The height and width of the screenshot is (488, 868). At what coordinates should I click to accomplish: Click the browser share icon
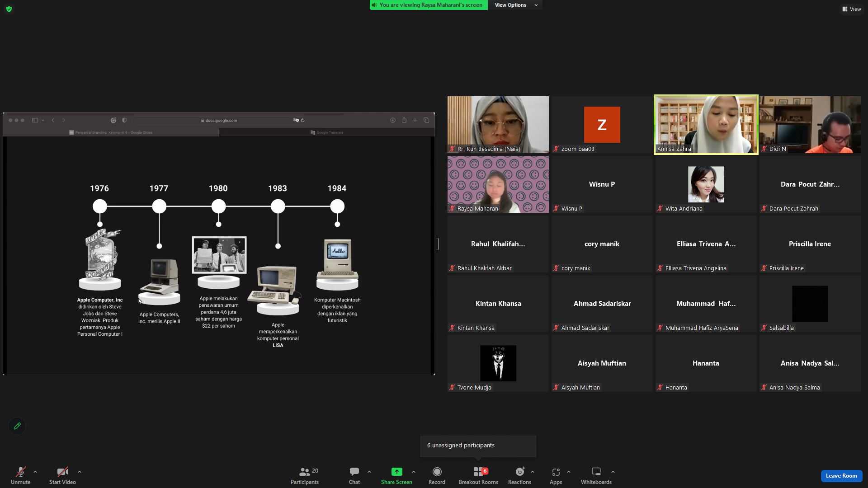(x=404, y=120)
